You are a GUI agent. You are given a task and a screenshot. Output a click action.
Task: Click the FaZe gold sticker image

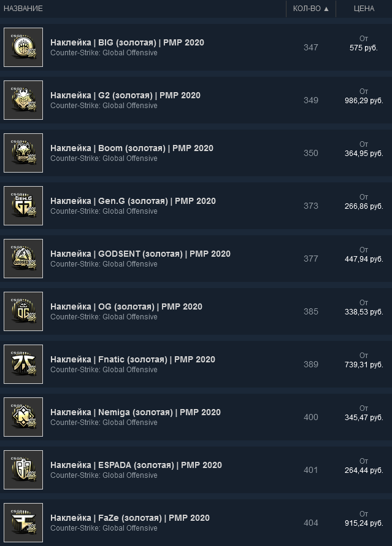23,523
